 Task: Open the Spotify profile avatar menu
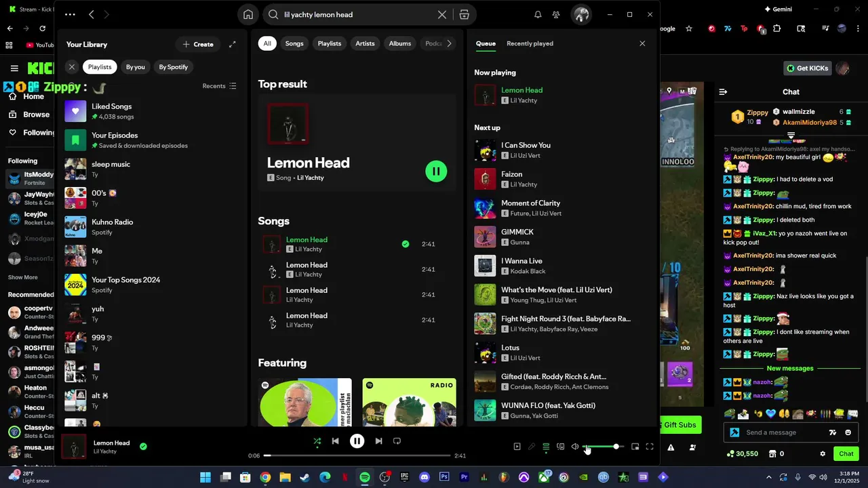(581, 14)
